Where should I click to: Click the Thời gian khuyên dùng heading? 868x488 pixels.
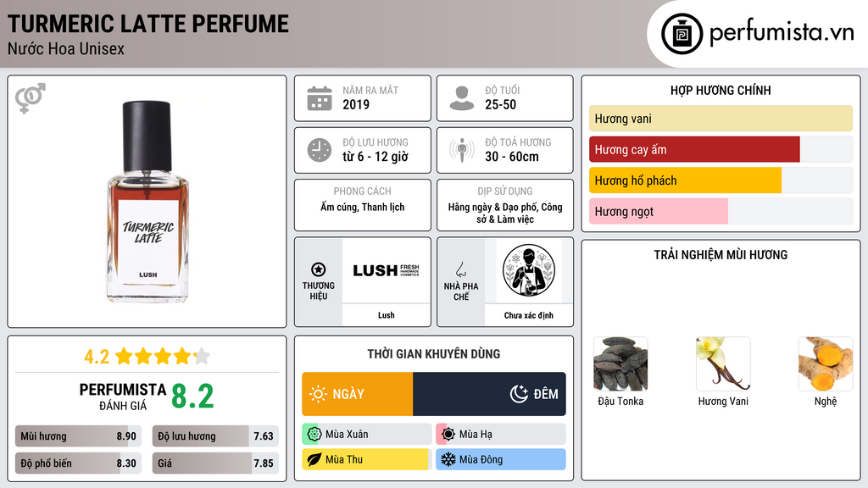click(434, 354)
